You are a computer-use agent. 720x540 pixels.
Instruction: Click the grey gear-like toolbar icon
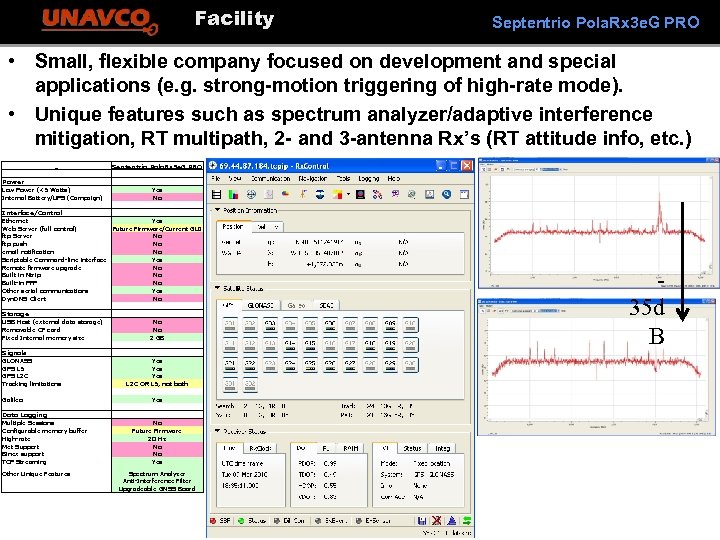[x=412, y=195]
